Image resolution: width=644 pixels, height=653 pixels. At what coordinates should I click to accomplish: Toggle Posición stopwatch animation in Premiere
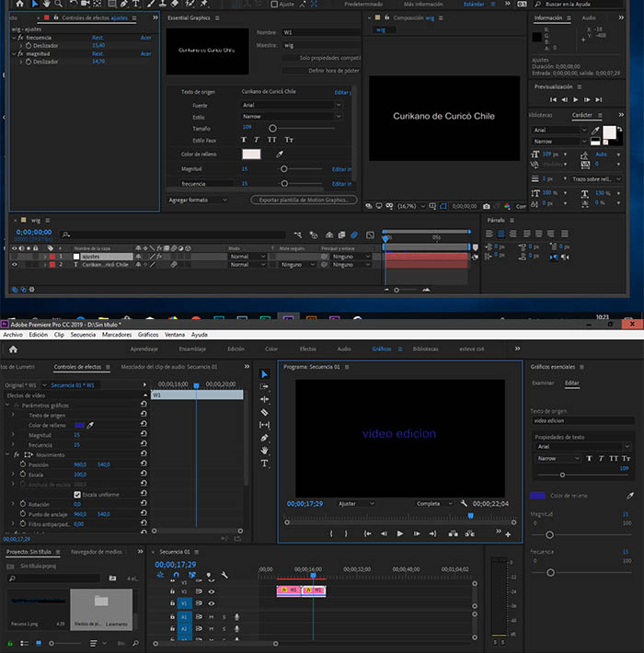tap(23, 464)
